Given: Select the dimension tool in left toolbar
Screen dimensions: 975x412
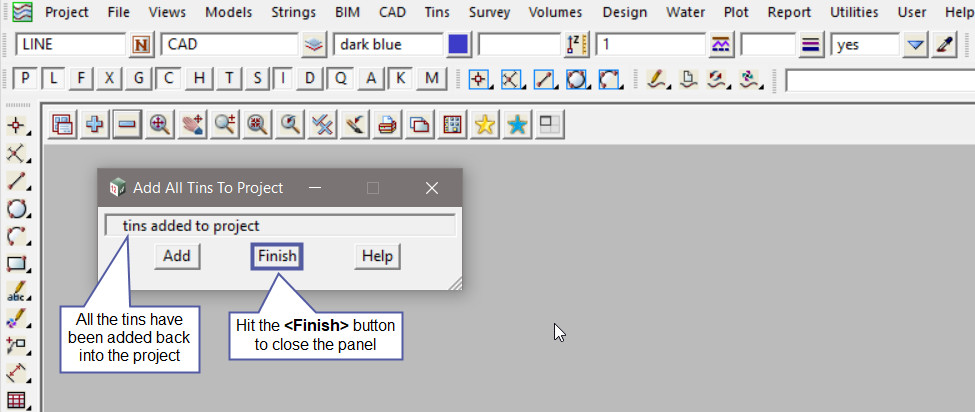Looking at the screenshot, I should pyautogui.click(x=16, y=372).
